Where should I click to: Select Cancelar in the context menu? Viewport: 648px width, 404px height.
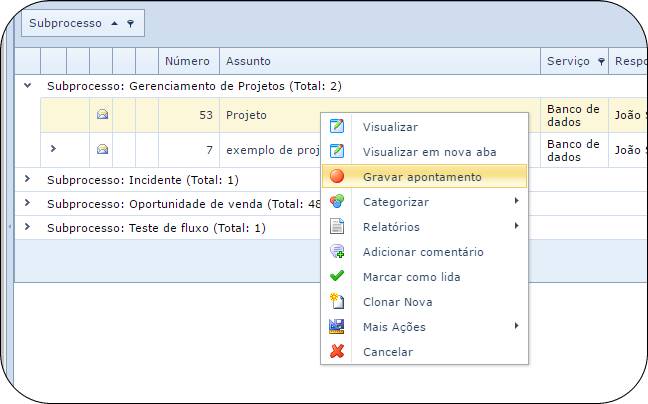424,352
